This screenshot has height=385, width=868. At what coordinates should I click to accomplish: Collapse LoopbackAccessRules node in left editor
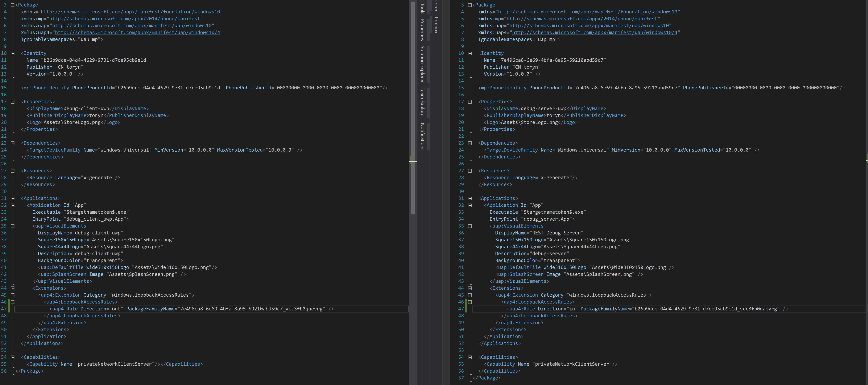click(12, 302)
